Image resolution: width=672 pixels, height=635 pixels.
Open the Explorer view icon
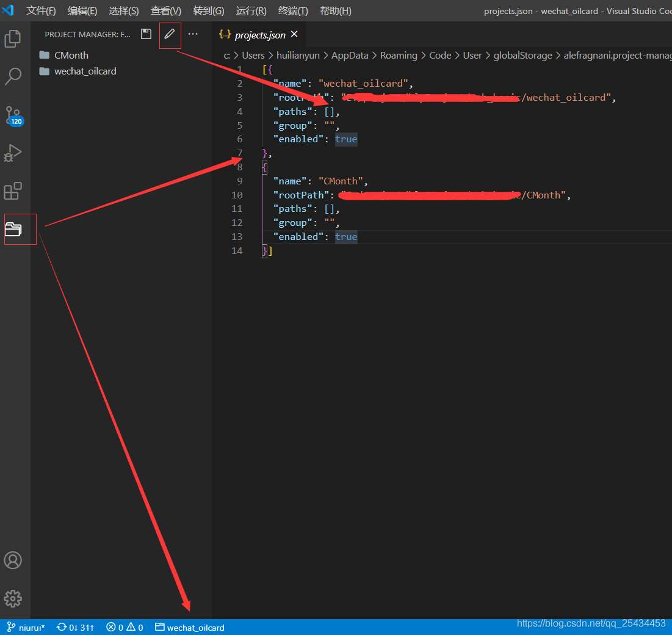13,38
